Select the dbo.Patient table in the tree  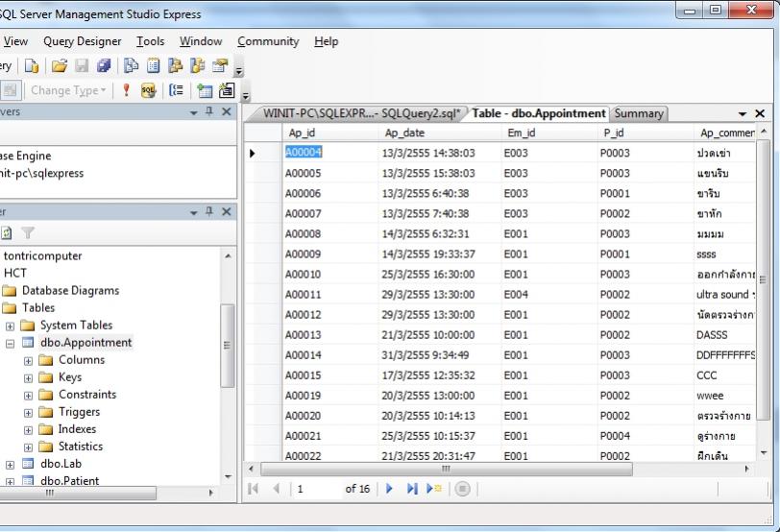click(x=69, y=480)
